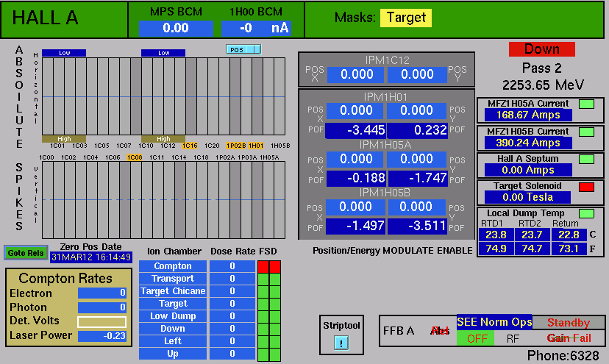
Task: Click the Phone:6328 text
Action: [563, 355]
